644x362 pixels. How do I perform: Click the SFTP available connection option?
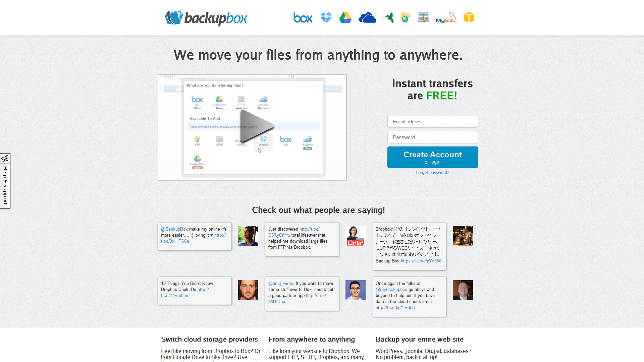pos(219,140)
